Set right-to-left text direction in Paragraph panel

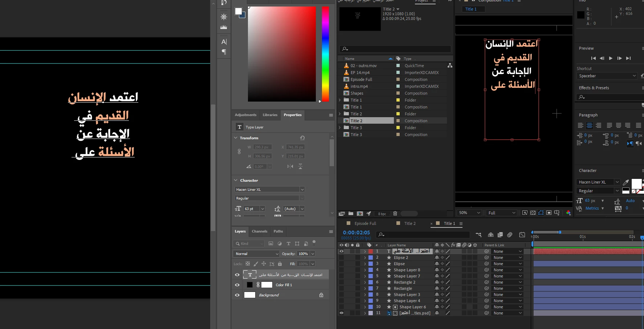639,143
